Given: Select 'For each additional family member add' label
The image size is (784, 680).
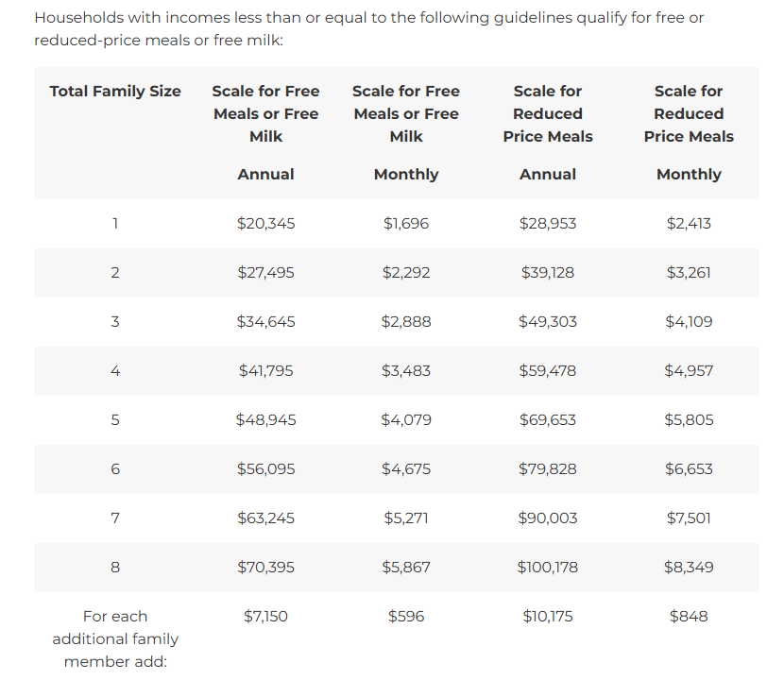Looking at the screenshot, I should (x=115, y=639).
